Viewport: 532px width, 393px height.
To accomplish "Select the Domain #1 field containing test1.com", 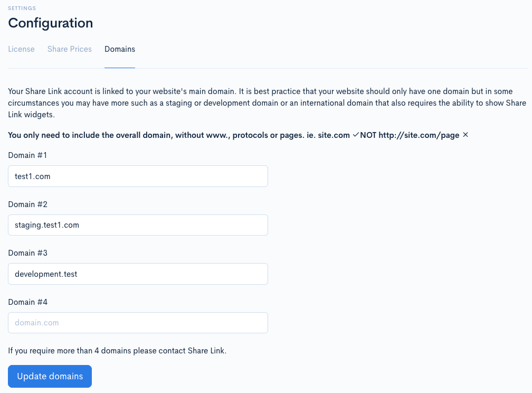I will click(137, 176).
